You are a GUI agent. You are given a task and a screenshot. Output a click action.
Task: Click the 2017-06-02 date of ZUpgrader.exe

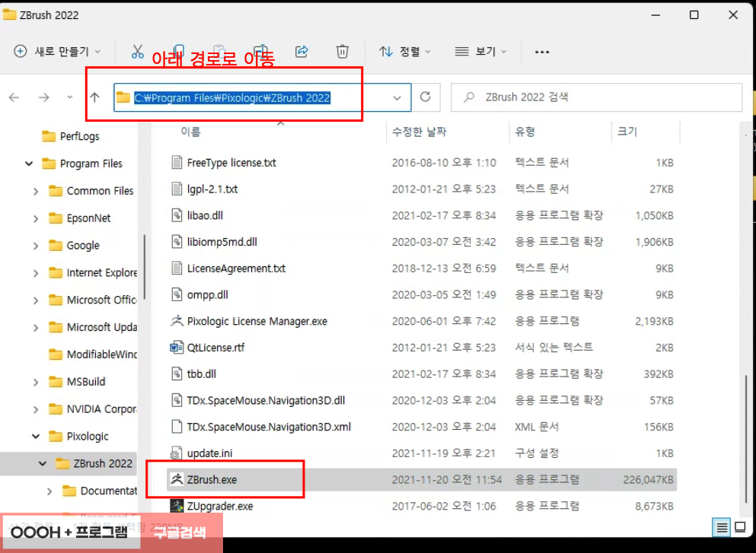(x=444, y=506)
